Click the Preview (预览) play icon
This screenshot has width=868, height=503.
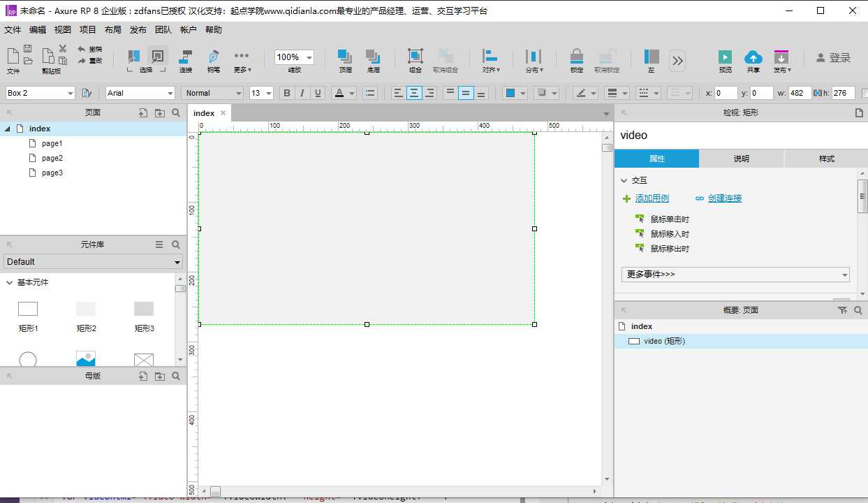pos(726,57)
